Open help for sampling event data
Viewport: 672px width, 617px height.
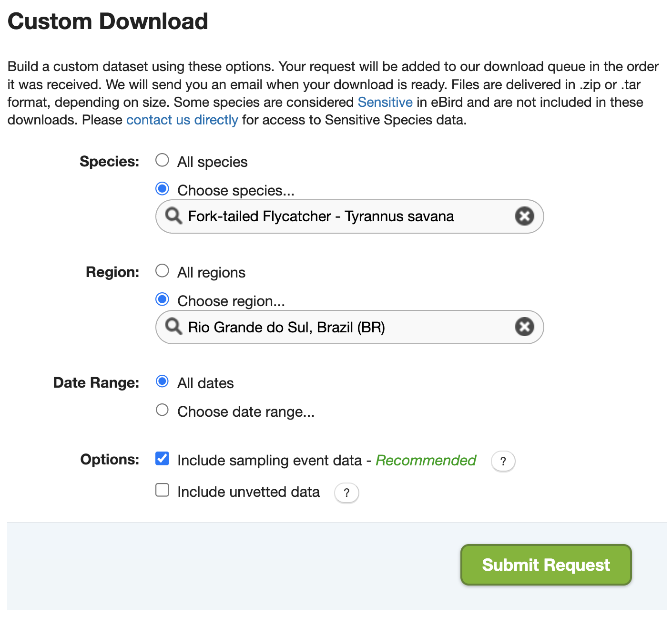coord(503,461)
